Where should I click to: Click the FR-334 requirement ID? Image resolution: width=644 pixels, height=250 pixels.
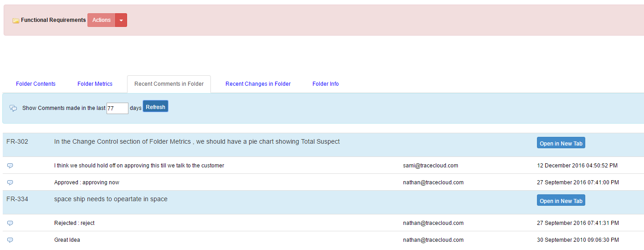point(17,199)
